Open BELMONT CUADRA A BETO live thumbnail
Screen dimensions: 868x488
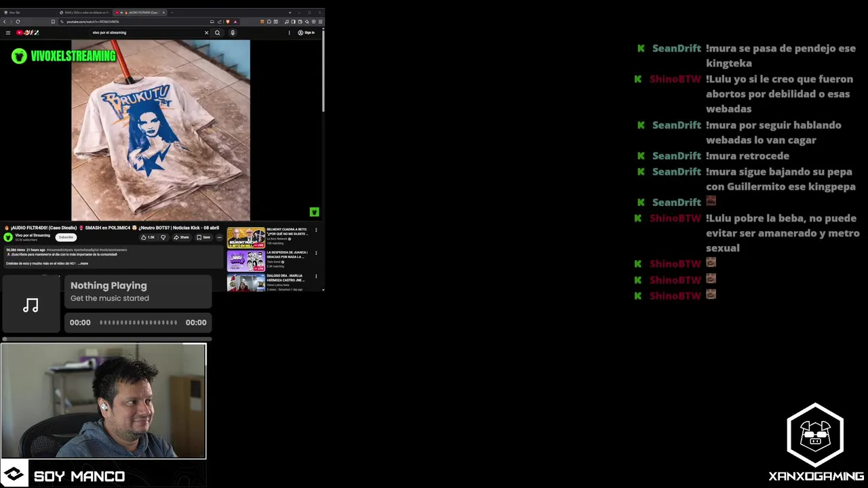coord(246,238)
